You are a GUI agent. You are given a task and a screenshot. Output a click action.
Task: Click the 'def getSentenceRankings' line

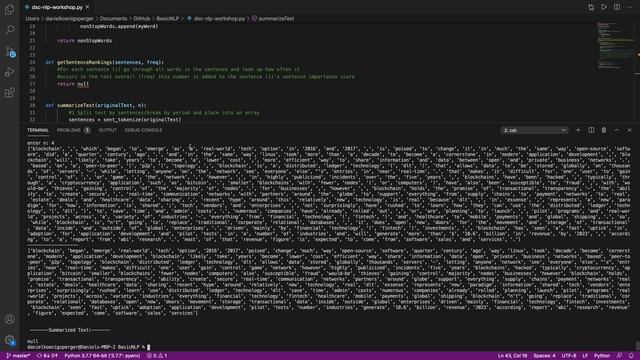point(104,62)
